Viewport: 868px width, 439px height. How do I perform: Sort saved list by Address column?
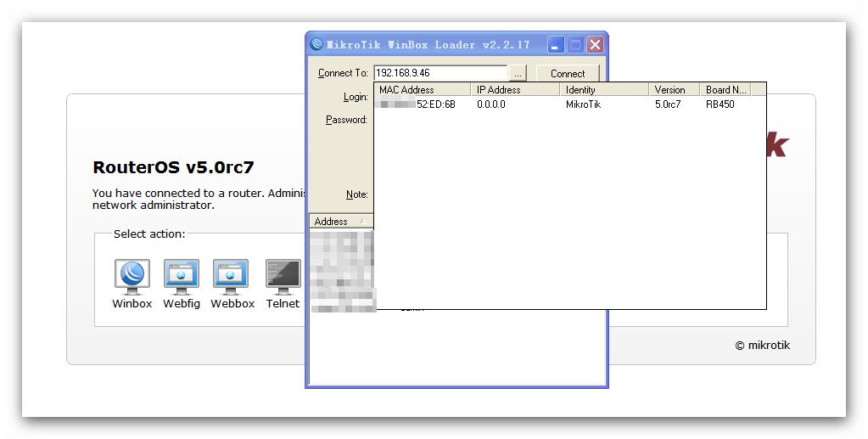[341, 221]
